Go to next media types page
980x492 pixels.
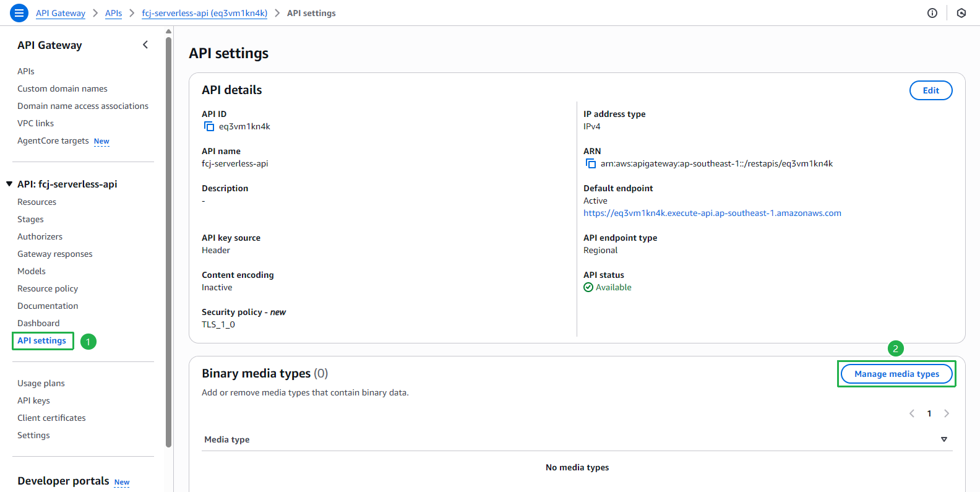947,413
